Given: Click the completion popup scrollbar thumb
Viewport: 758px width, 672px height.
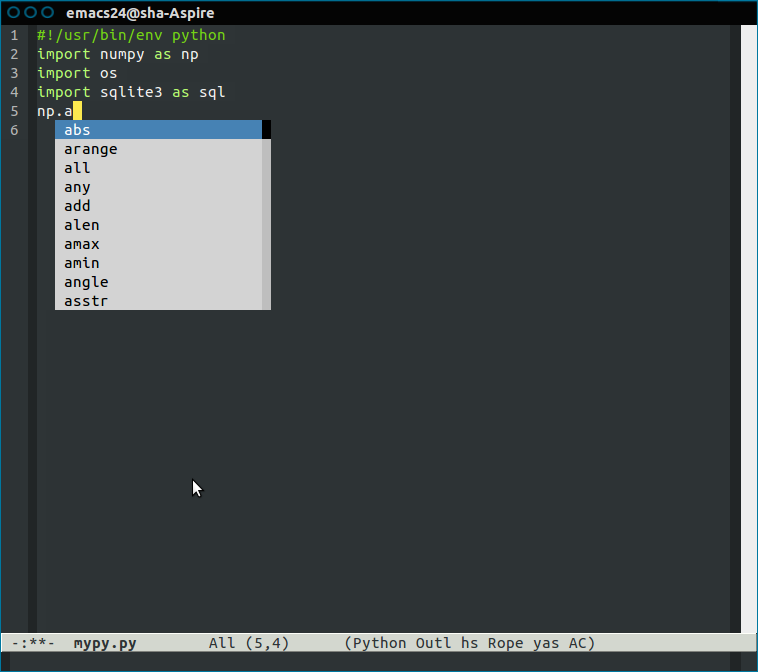Looking at the screenshot, I should 266,130.
